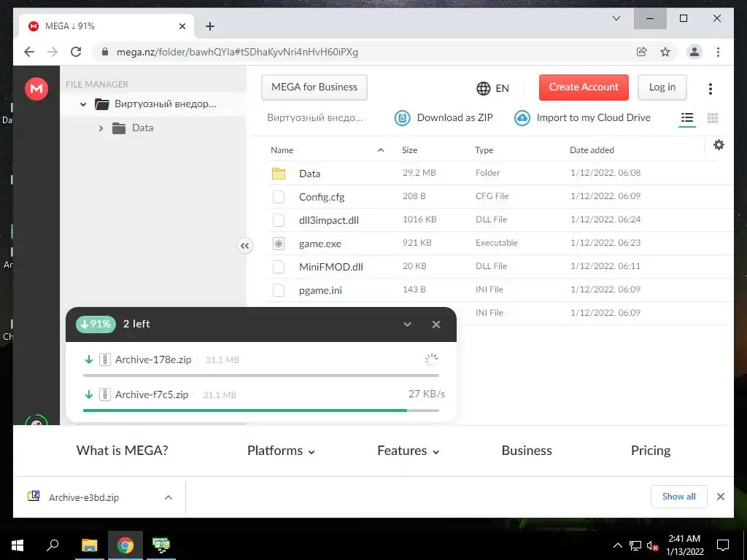Collapse the root folder tree node

click(83, 104)
